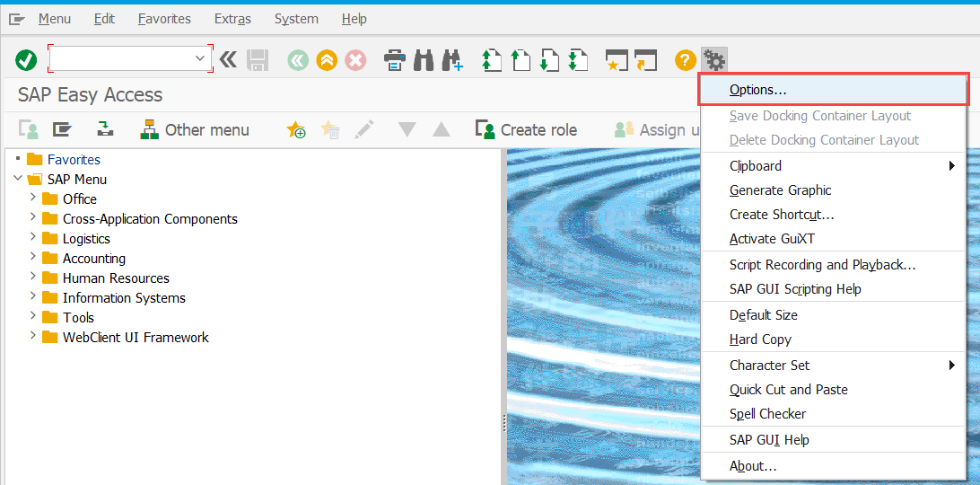Open the System menu
980x485 pixels.
(296, 19)
